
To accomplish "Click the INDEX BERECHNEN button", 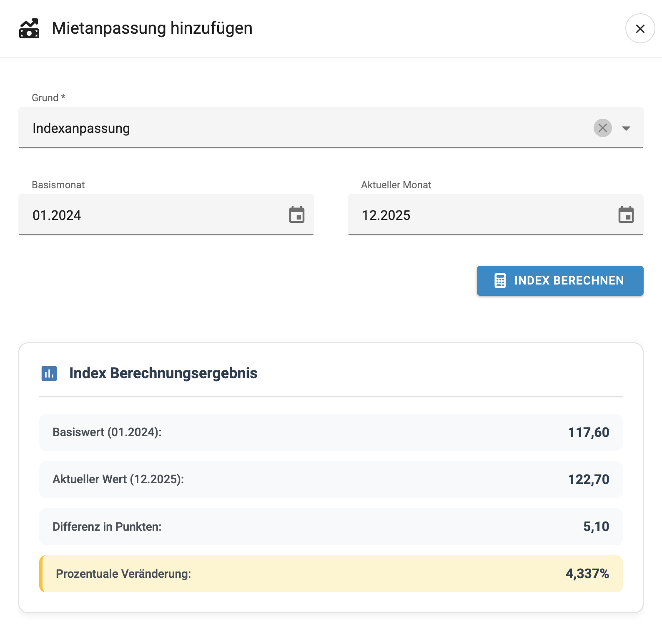I will (560, 281).
